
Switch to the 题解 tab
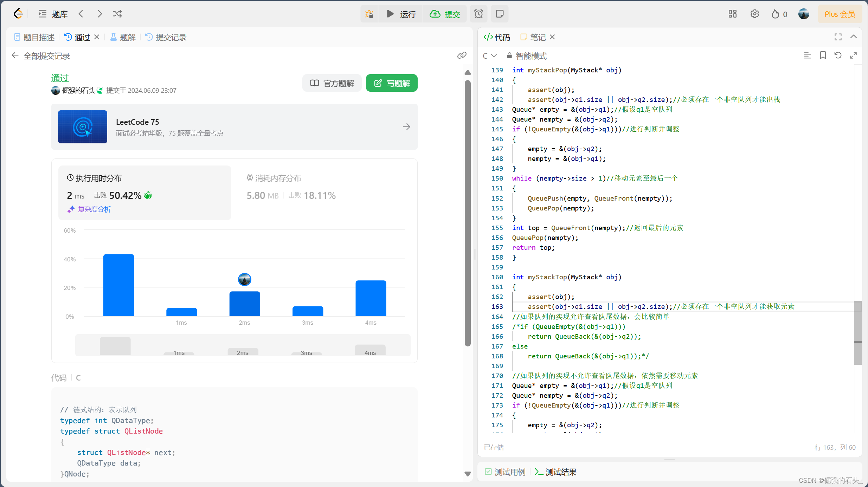(x=123, y=37)
